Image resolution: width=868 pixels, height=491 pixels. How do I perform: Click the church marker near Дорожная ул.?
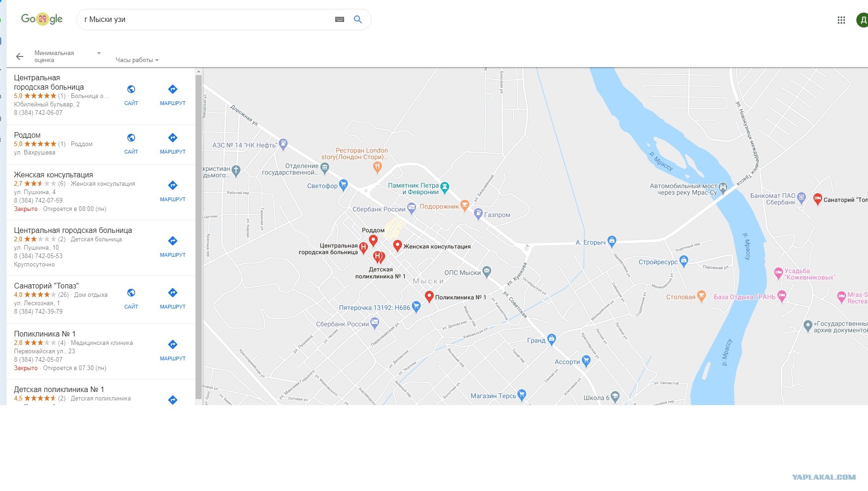tap(236, 171)
